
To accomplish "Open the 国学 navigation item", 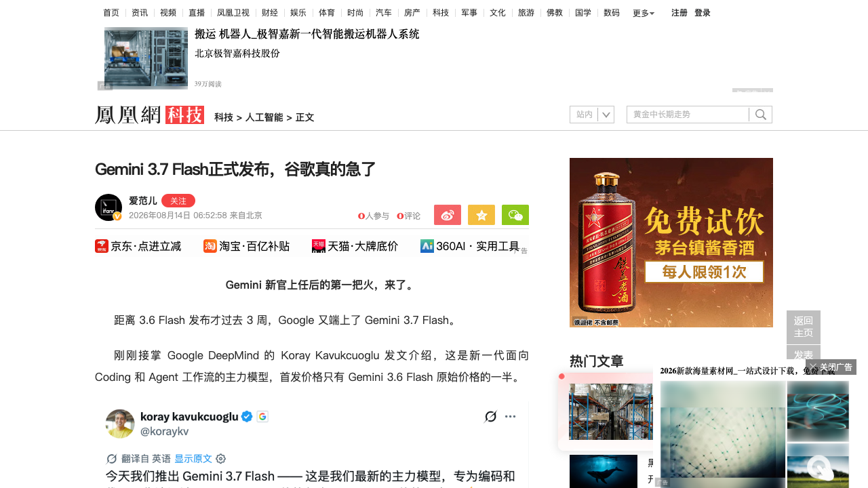I will pos(583,12).
